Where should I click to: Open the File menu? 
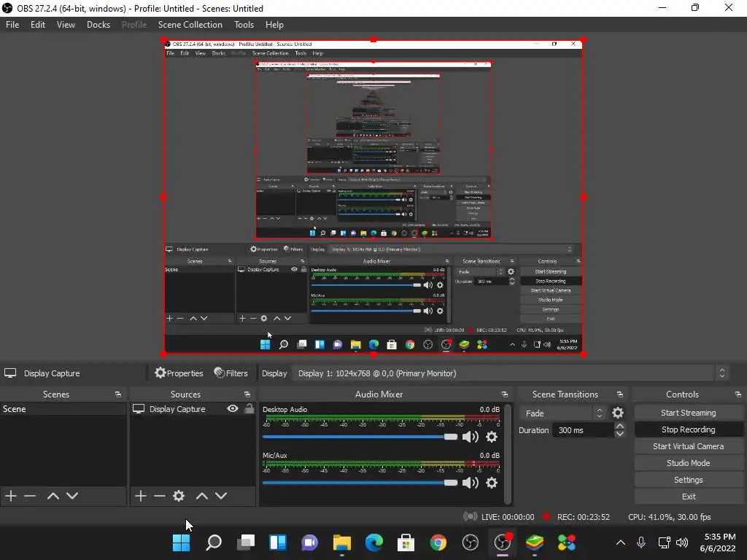12,25
